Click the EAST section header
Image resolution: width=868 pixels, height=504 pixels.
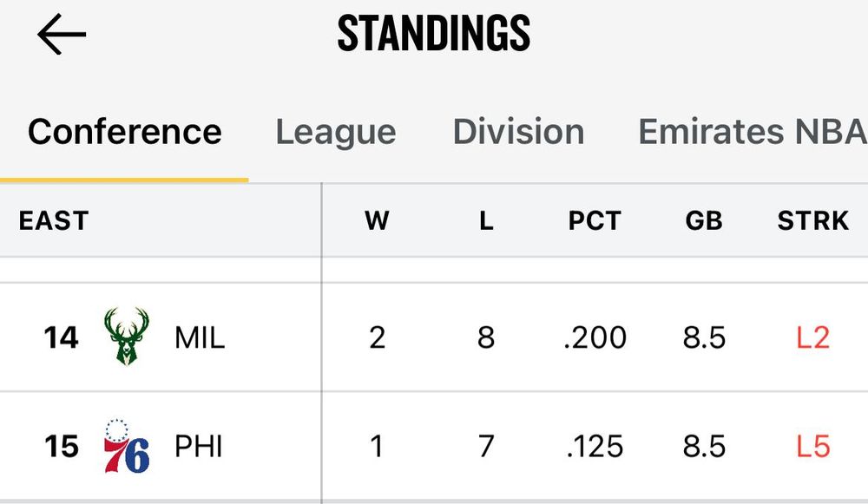point(53,221)
